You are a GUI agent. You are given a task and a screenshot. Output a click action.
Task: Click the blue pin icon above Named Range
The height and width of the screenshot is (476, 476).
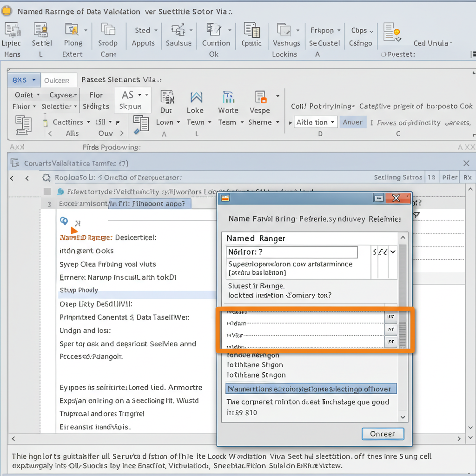pos(64,221)
